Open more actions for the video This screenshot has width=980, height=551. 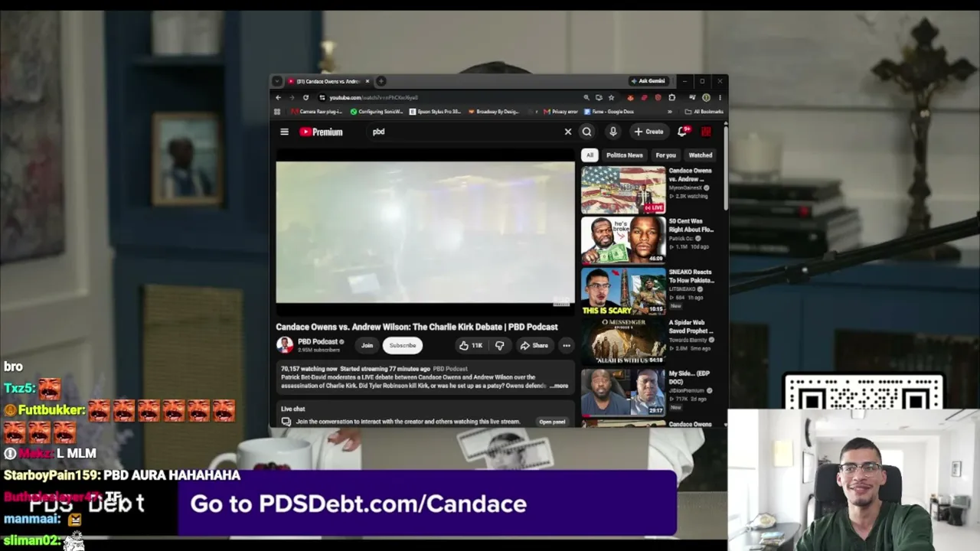[x=567, y=345]
